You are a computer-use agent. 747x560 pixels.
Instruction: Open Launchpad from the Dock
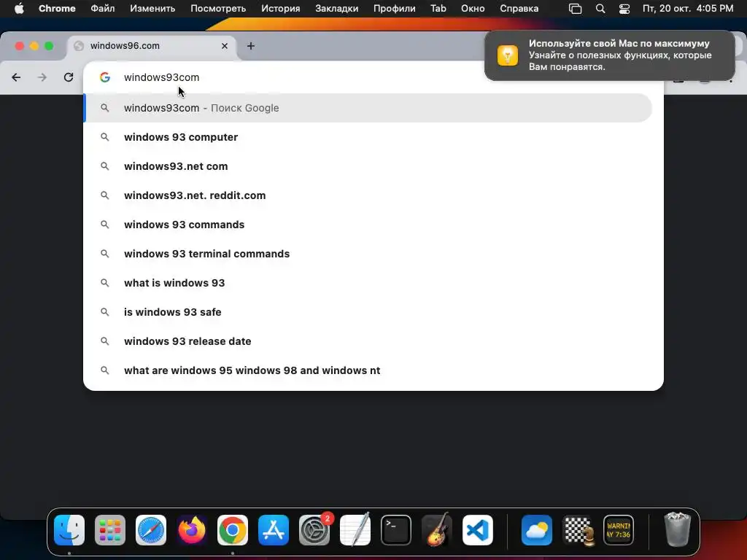tap(110, 530)
